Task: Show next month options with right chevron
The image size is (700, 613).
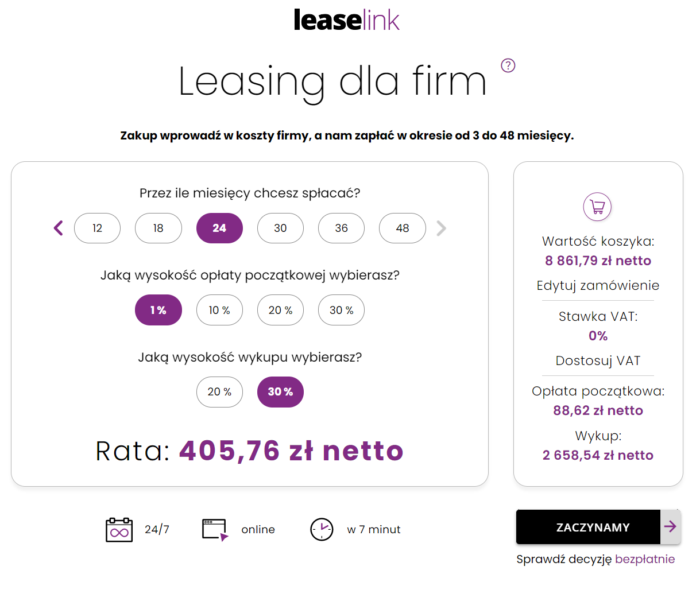Action: (441, 228)
